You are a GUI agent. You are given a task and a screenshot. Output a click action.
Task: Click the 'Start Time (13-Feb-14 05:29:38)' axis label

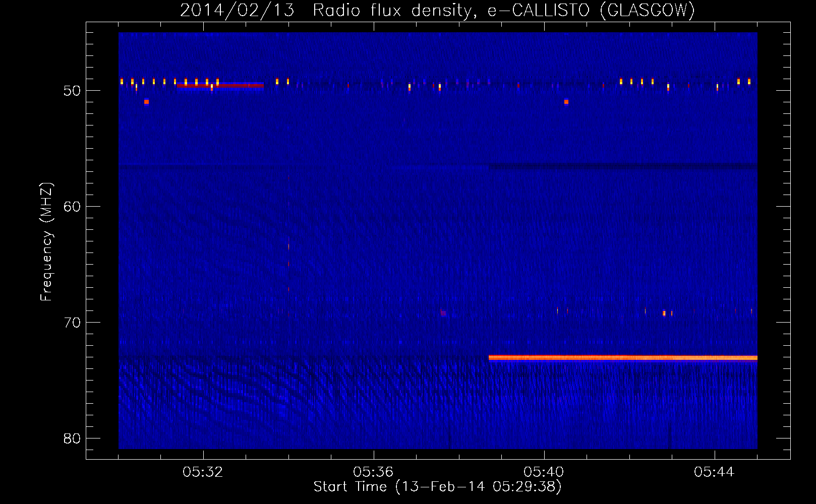(x=437, y=486)
